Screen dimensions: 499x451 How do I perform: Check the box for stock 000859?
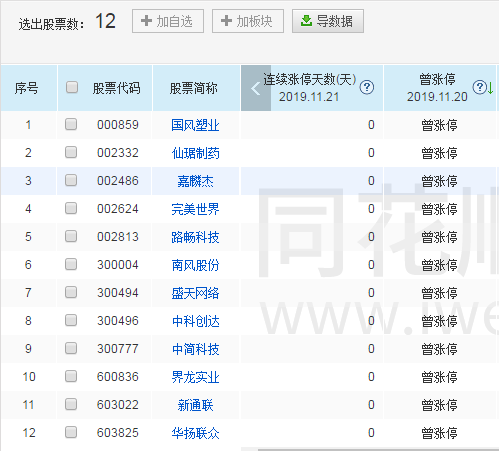point(71,124)
